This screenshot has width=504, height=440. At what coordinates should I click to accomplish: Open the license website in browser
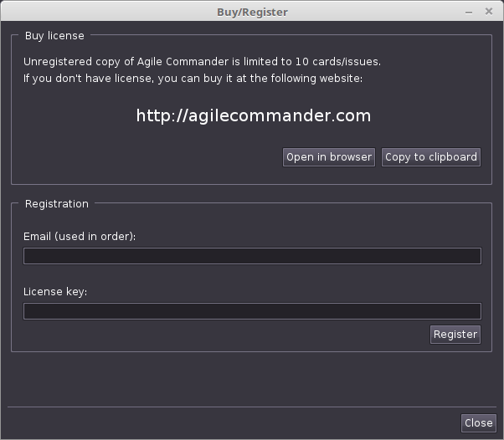(329, 157)
